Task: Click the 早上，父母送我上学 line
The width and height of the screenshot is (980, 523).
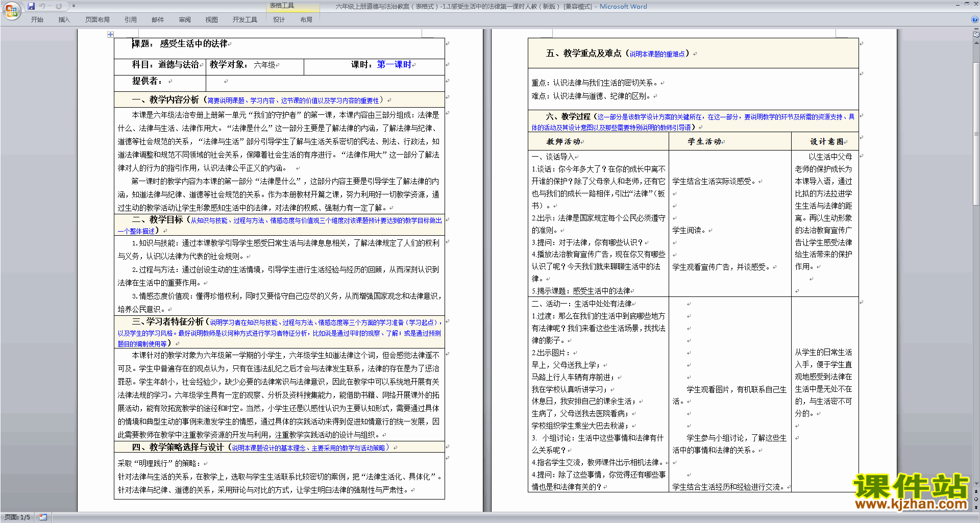Action: [567, 365]
